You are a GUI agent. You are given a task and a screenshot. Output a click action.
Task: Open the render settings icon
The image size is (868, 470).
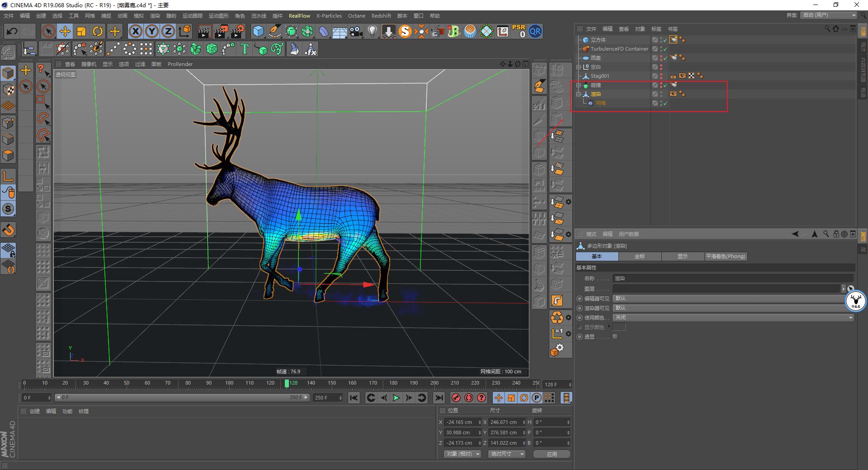coord(237,31)
